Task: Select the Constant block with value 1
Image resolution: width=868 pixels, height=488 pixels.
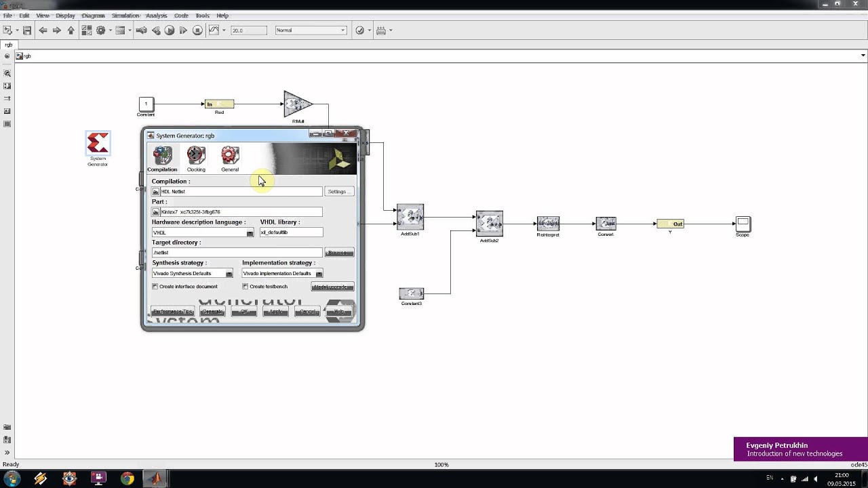Action: (146, 104)
